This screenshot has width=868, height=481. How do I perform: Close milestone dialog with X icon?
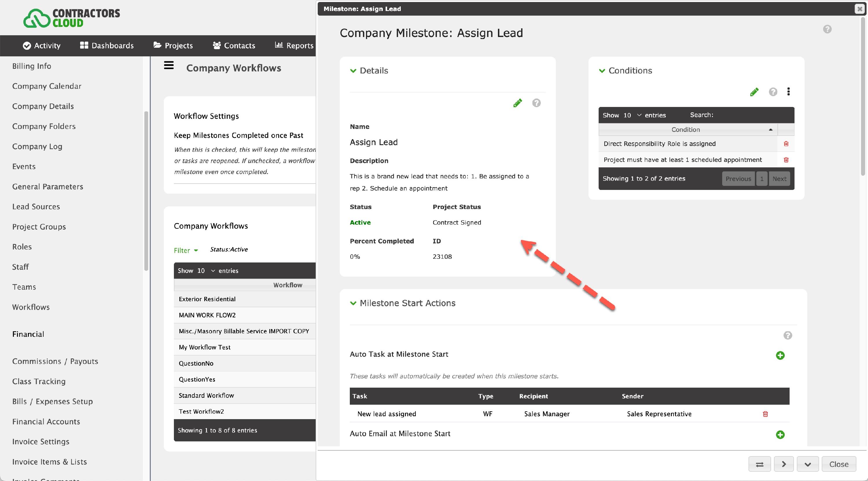pos(860,9)
